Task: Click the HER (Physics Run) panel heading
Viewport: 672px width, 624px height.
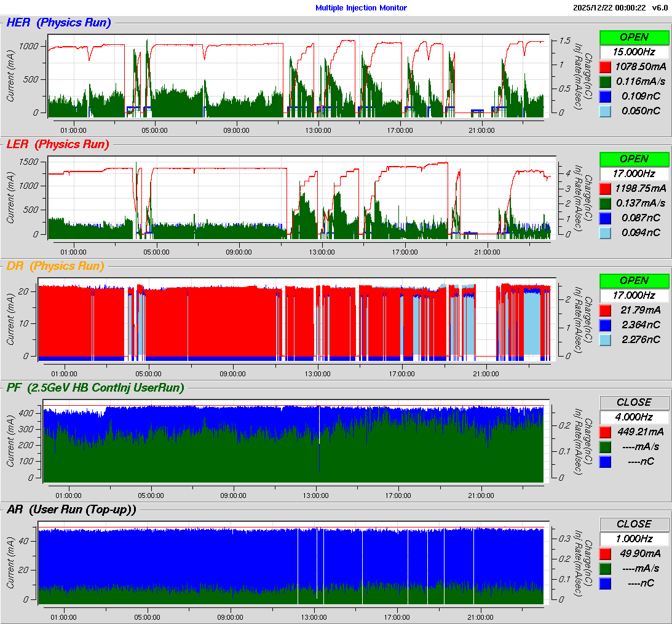Action: 58,23
